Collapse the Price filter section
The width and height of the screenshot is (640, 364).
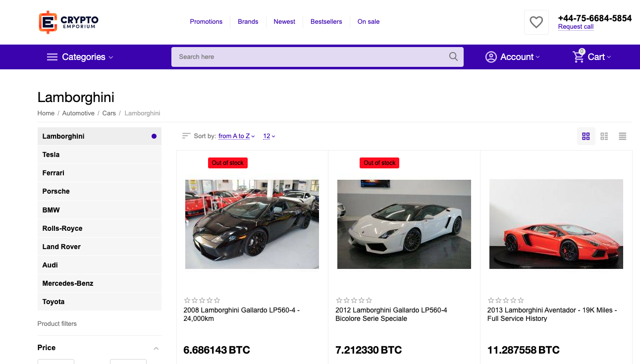[156, 348]
